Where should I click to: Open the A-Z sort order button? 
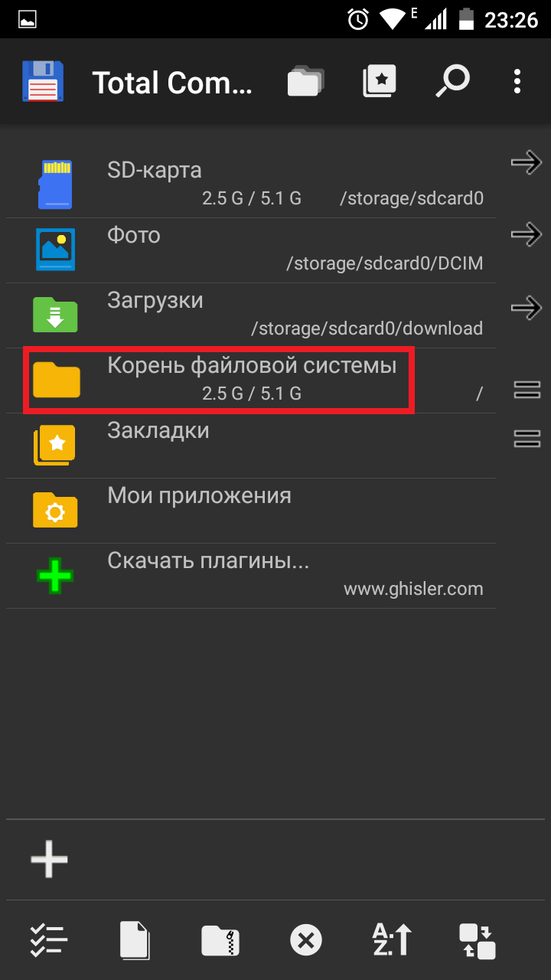click(x=392, y=939)
